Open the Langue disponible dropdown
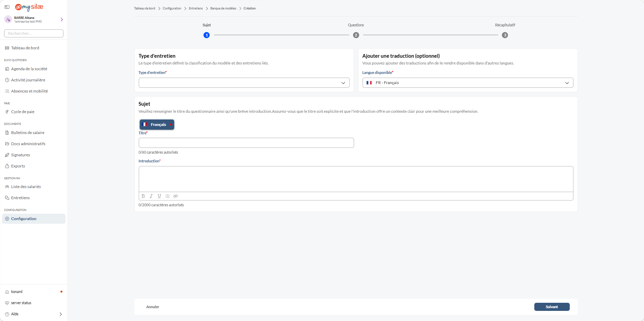The width and height of the screenshot is (644, 321). point(468,83)
